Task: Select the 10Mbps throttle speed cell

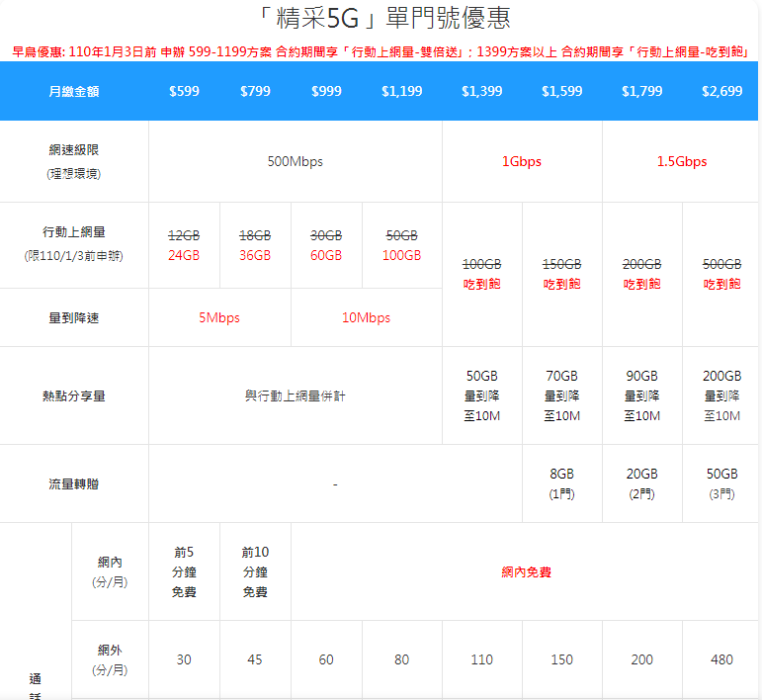Action: [366, 317]
